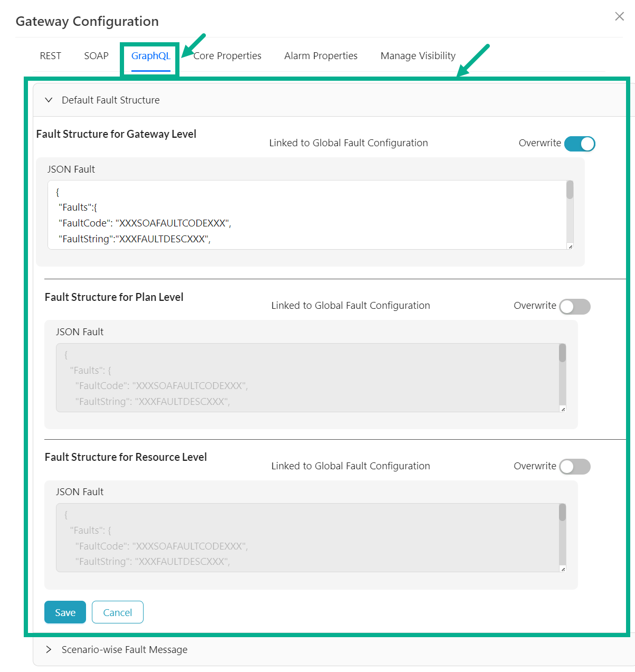
Task: Disable Overwrite for Gateway Level fault
Action: [x=580, y=144]
